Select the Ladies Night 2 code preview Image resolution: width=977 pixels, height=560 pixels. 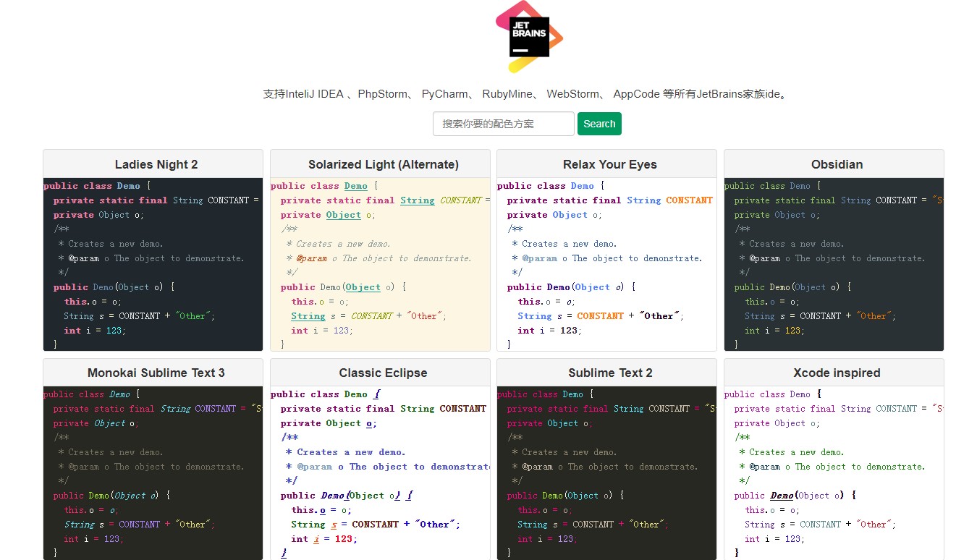coord(153,264)
